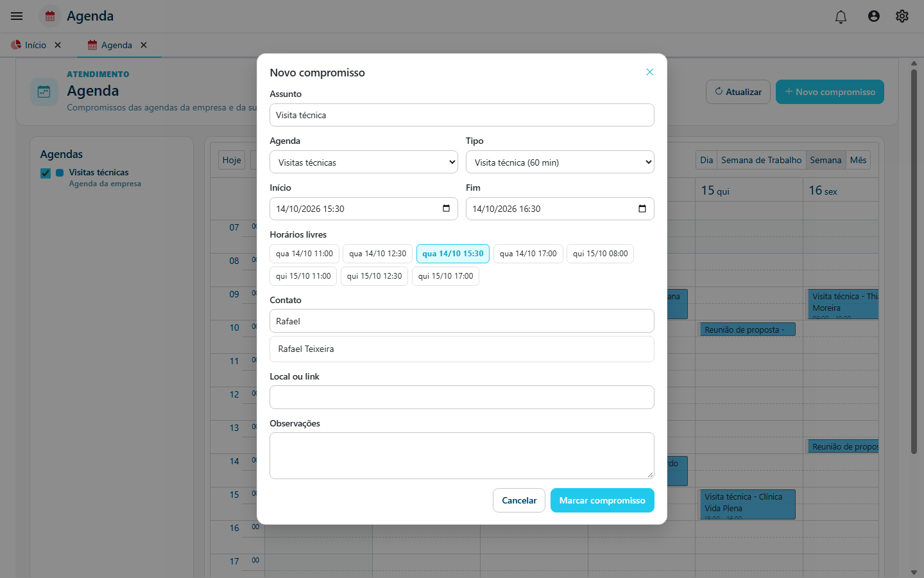Click Marcar compromisso button
This screenshot has height=578, width=924.
click(603, 500)
